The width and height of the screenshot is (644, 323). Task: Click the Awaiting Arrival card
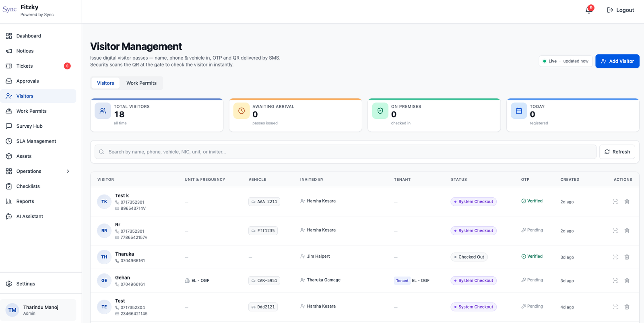pyautogui.click(x=295, y=115)
